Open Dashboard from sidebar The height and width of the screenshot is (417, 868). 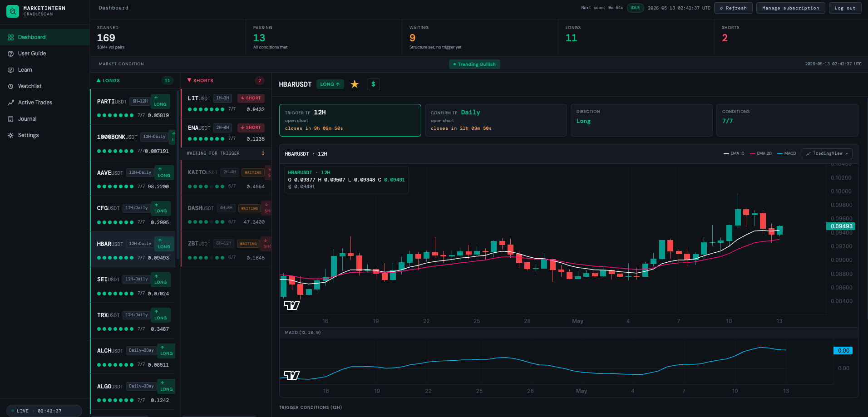pyautogui.click(x=44, y=37)
